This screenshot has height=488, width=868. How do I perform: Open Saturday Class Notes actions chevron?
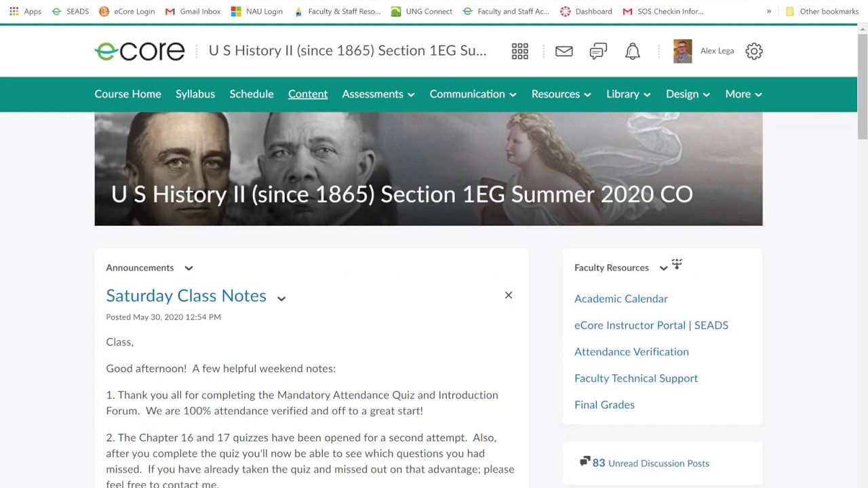click(281, 298)
